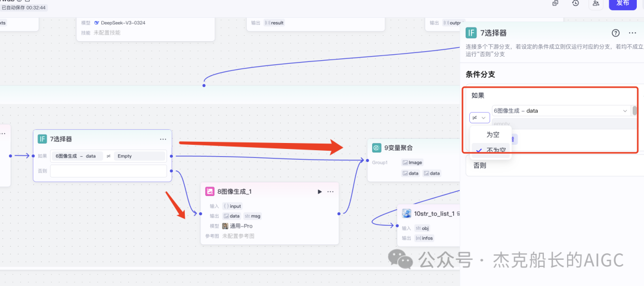Open the more menu on 7选择器 canvas node
The height and width of the screenshot is (286, 644).
pyautogui.click(x=163, y=139)
